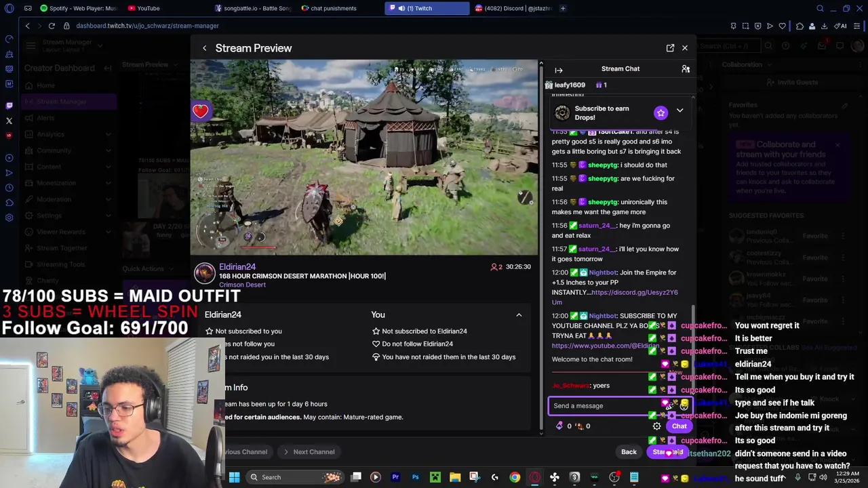Open the browser snapshot tool icon

point(745,26)
